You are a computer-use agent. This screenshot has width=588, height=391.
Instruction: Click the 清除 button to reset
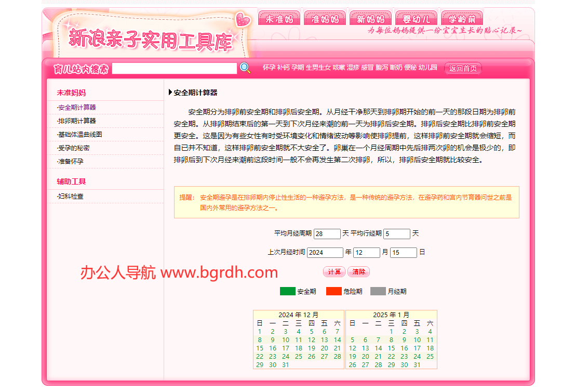pos(358,272)
